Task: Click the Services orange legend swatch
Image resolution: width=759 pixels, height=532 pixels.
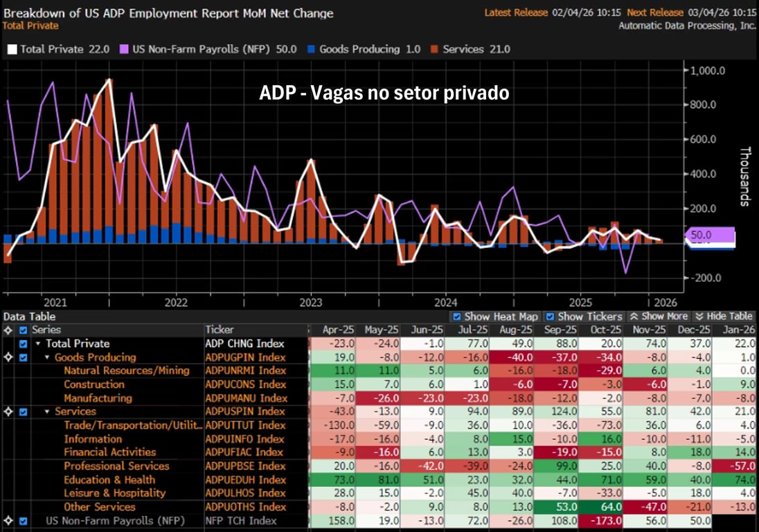Action: (435, 49)
